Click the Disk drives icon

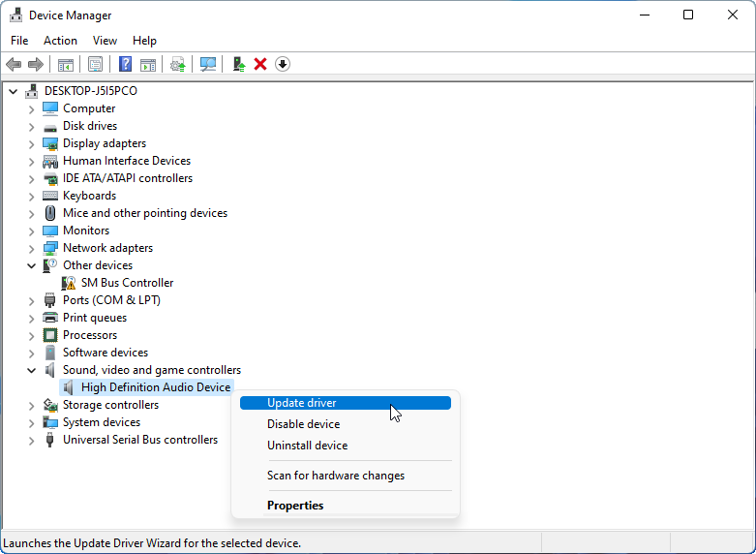50,127
